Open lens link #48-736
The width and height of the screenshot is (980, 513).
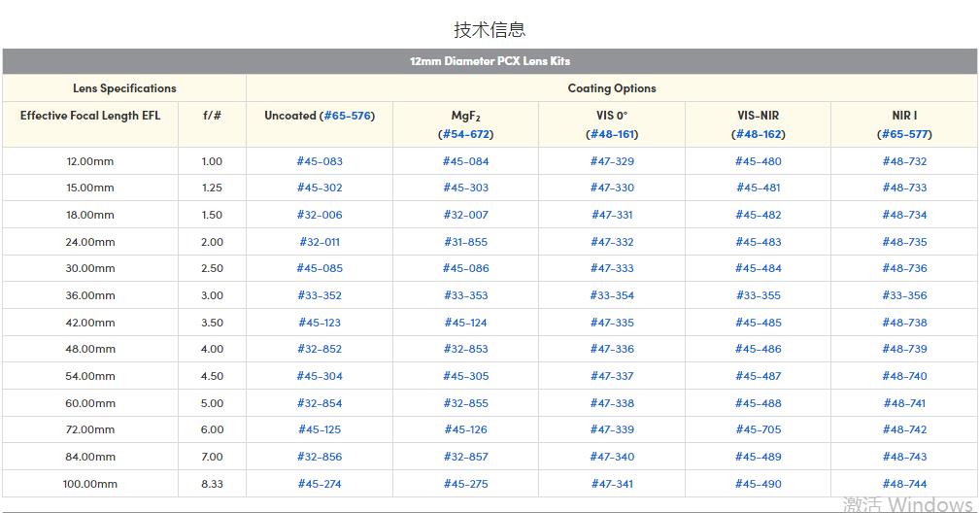click(904, 268)
